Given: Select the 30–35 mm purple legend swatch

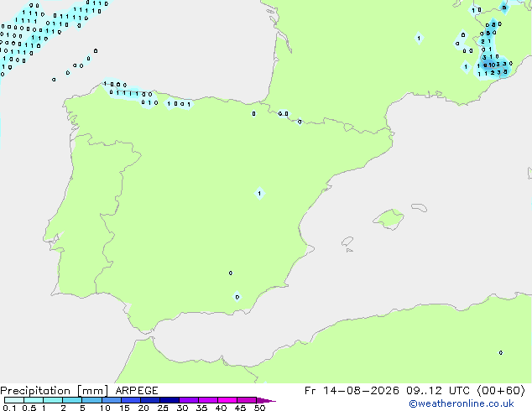Looking at the screenshot, I should tap(188, 400).
